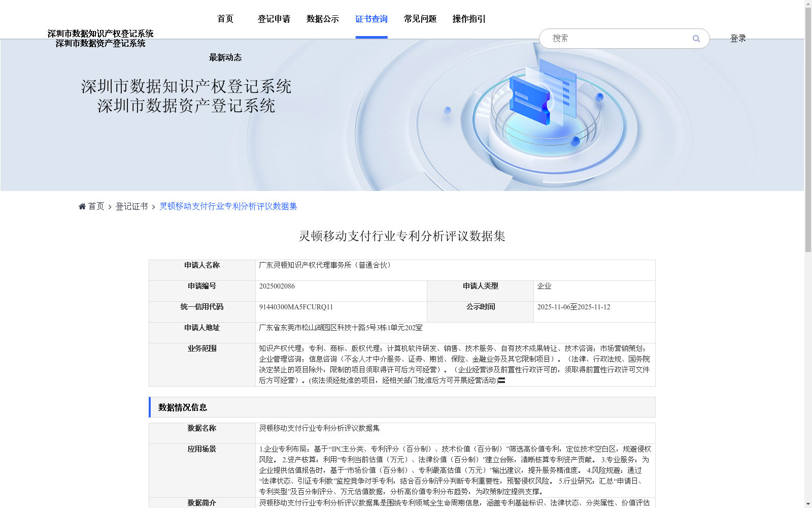812x508 pixels.
Task: Click the scrollbar up arrow
Action: [x=808, y=4]
